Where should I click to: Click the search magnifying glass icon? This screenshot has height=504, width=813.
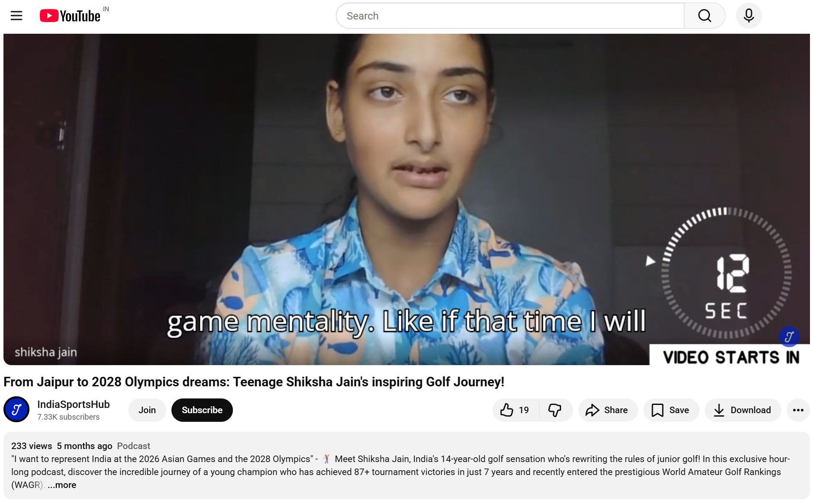704,16
